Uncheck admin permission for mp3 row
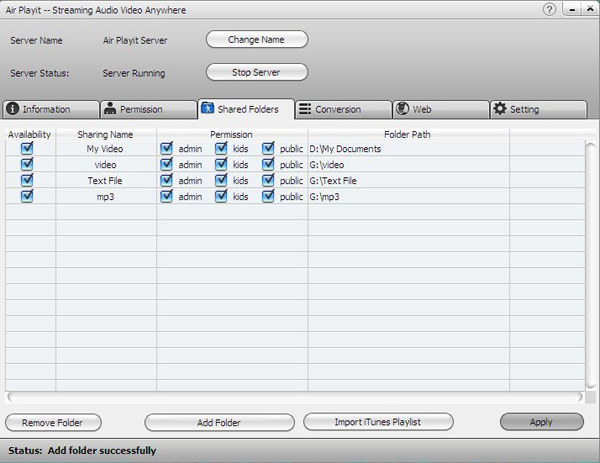The height and width of the screenshot is (463, 600). point(166,196)
